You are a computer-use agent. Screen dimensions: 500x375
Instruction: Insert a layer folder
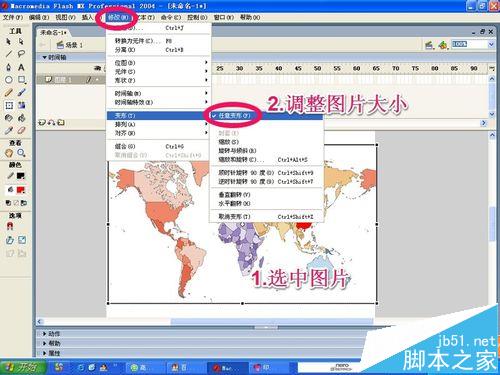(x=61, y=123)
